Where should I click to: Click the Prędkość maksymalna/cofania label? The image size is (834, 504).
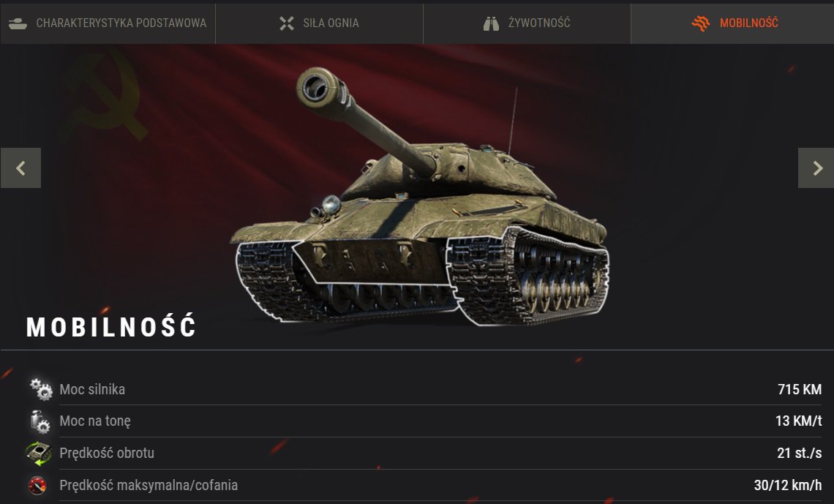tap(149, 486)
